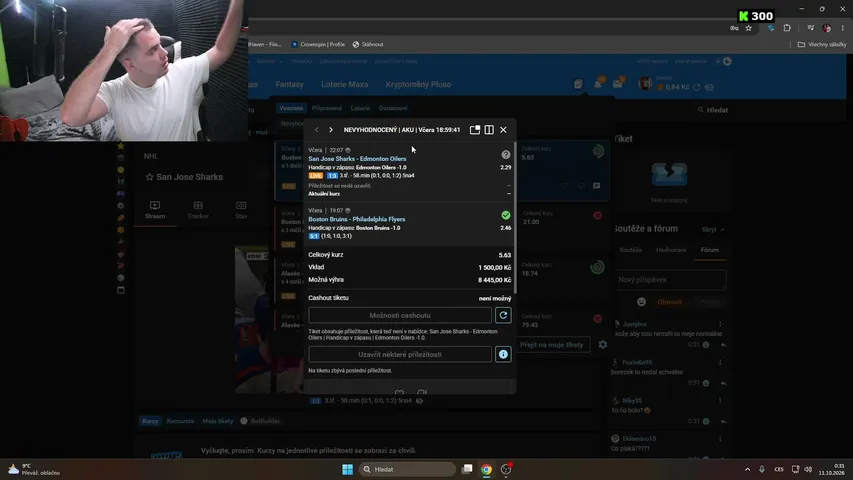This screenshot has width=853, height=480.
Task: Refresh the cashout options
Action: (503, 315)
